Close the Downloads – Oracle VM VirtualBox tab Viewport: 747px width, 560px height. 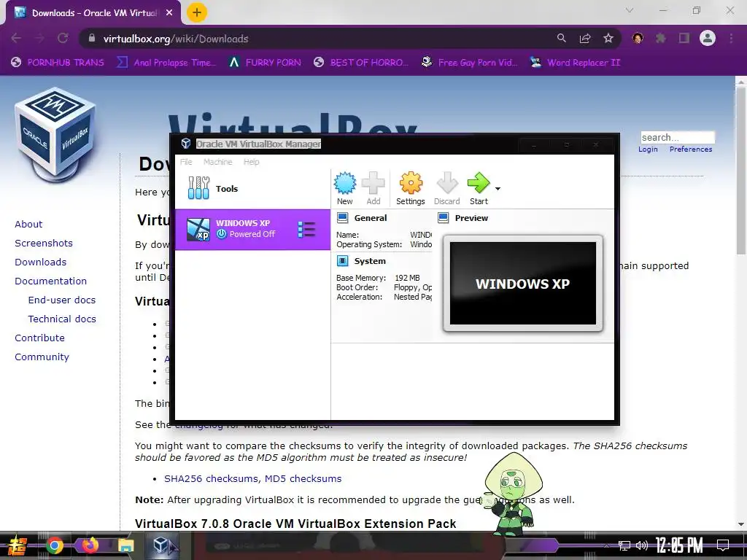[169, 13]
